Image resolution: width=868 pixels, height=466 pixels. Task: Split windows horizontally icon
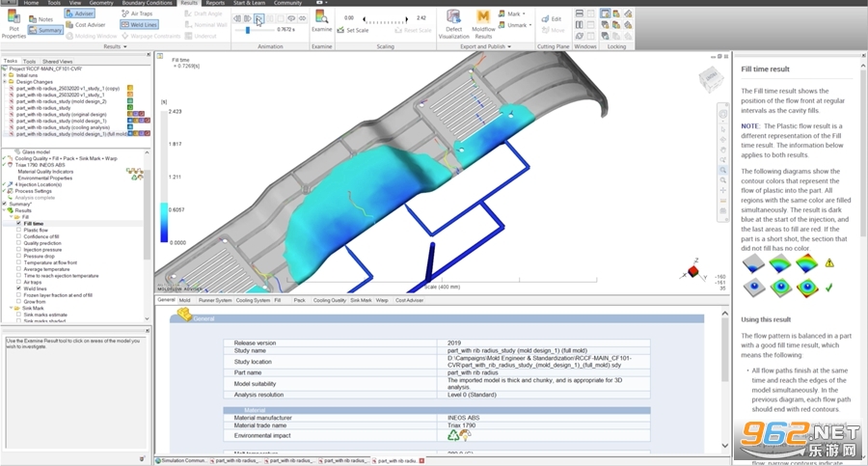[579, 14]
